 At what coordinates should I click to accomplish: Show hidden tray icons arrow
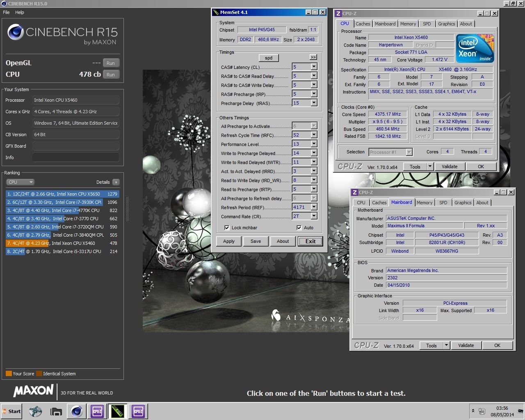(473, 411)
